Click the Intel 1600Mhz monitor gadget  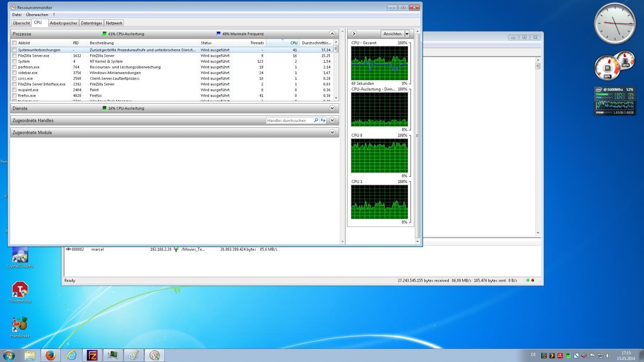pyautogui.click(x=615, y=101)
